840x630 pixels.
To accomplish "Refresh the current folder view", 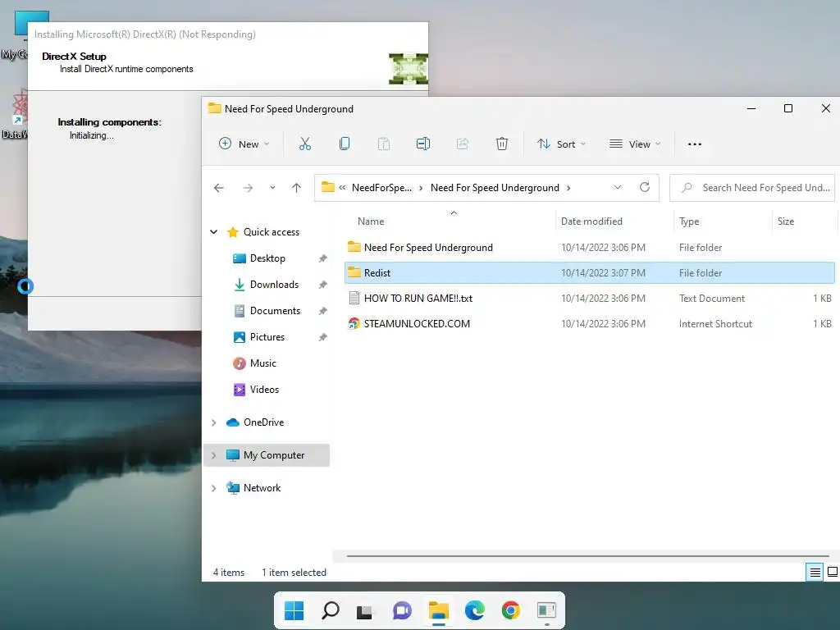I will [645, 187].
